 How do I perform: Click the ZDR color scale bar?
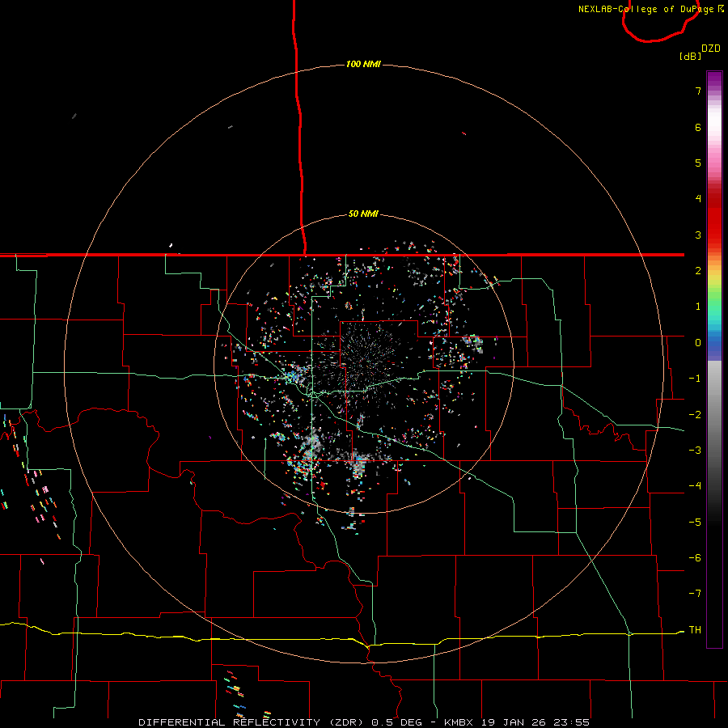[714, 359]
